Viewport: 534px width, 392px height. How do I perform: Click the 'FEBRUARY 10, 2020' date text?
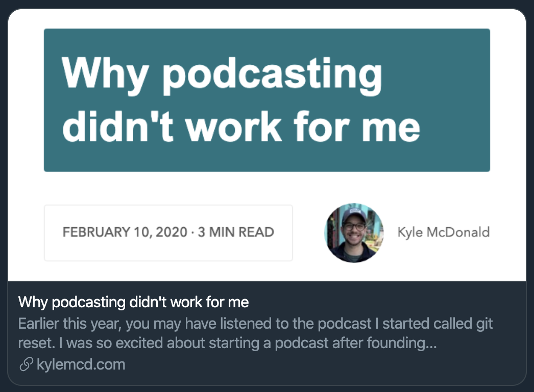click(125, 232)
